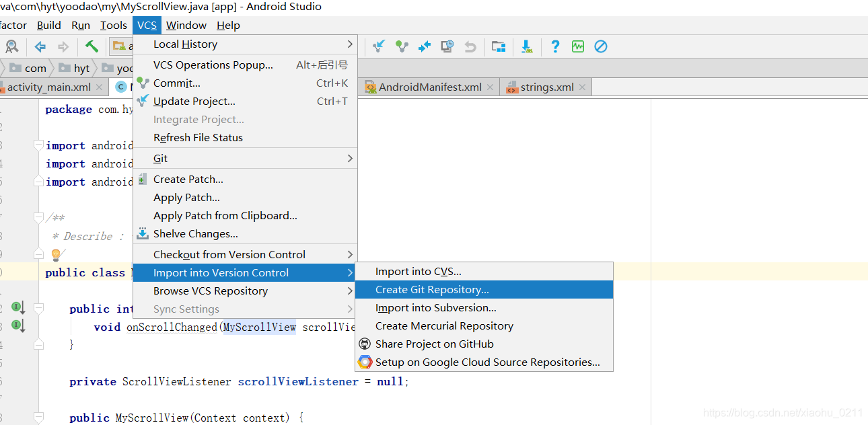This screenshot has height=425, width=868.
Task: Click the upper green implemented gutter marker
Action: pos(17,308)
